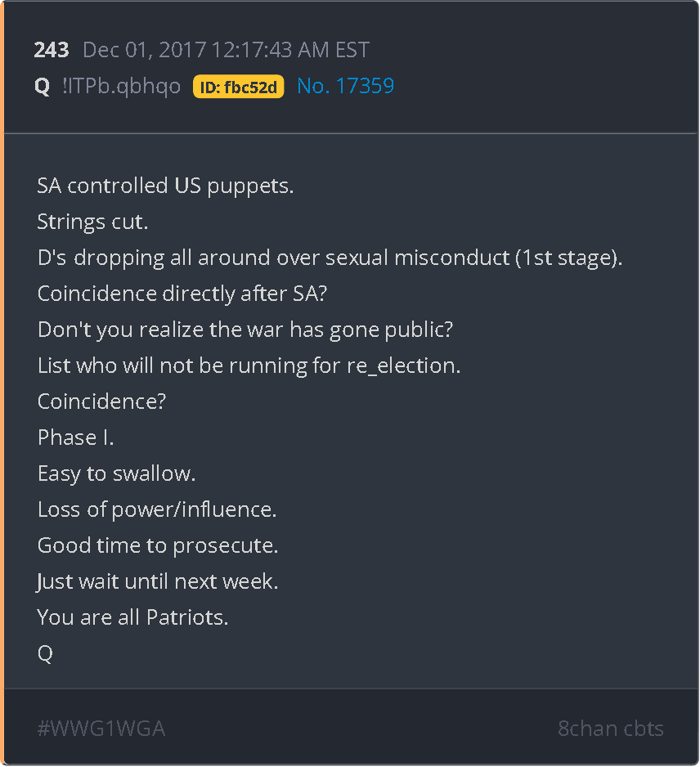700x767 pixels.
Task: Click the 8chan cbts source label
Action: (610, 729)
